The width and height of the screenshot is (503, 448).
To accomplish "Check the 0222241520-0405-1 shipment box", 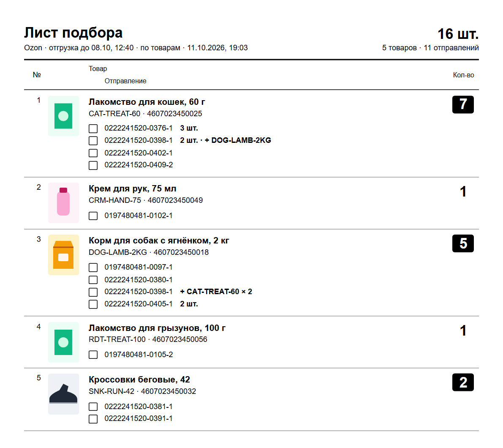I will click(93, 304).
